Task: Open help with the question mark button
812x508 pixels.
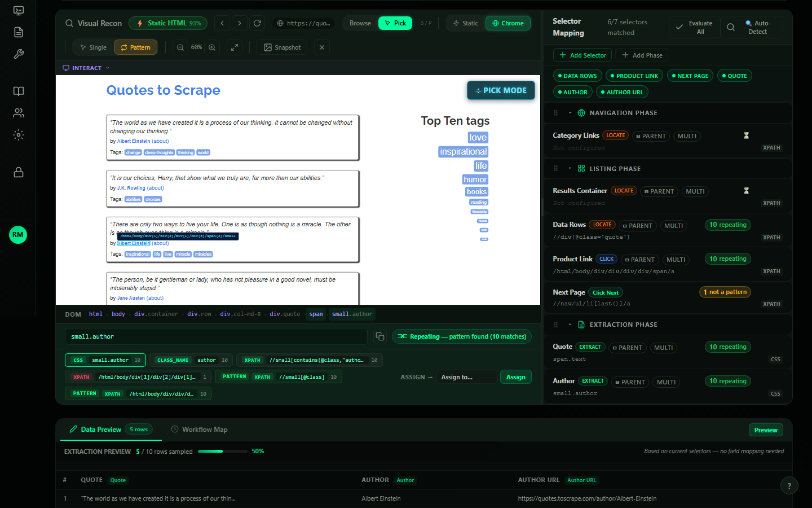Action: [789, 485]
